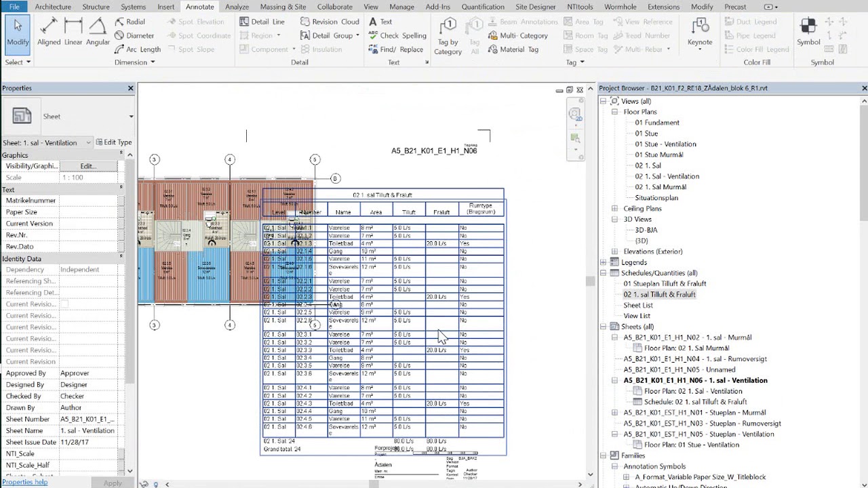
Task: Open the steering wheel navigation control
Action: click(x=574, y=115)
